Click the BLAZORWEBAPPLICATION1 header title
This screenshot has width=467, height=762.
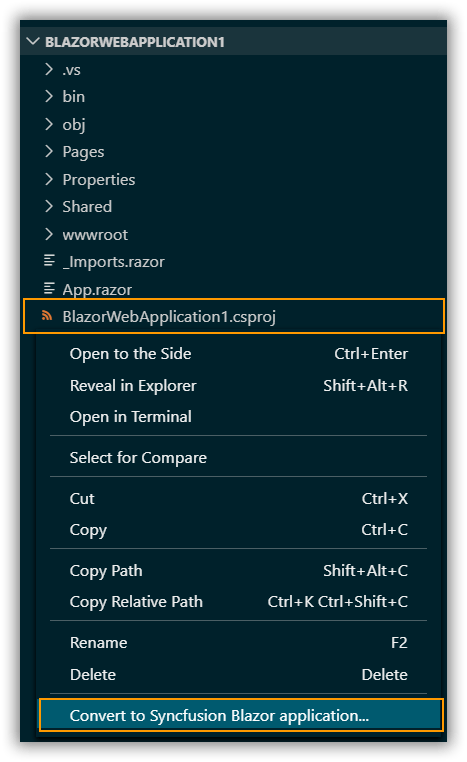coord(135,42)
